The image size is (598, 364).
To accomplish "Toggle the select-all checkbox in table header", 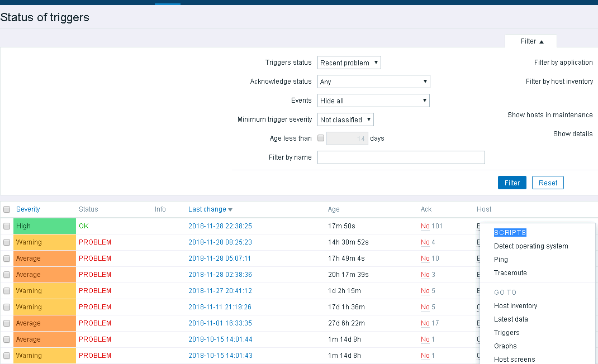I will 7,209.
